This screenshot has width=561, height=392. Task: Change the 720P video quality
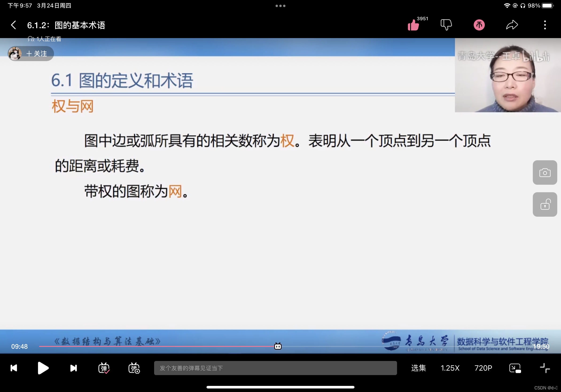tap(483, 368)
